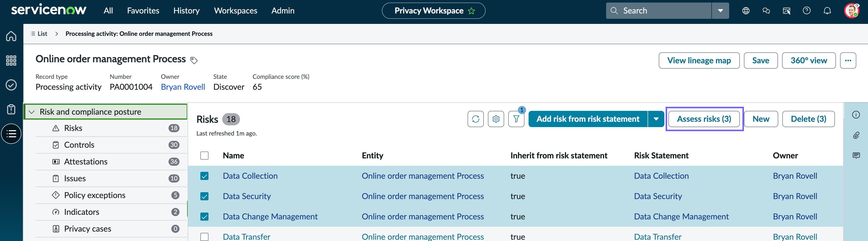Uncheck the Data Change Management checkbox
The height and width of the screenshot is (241, 868).
[204, 216]
